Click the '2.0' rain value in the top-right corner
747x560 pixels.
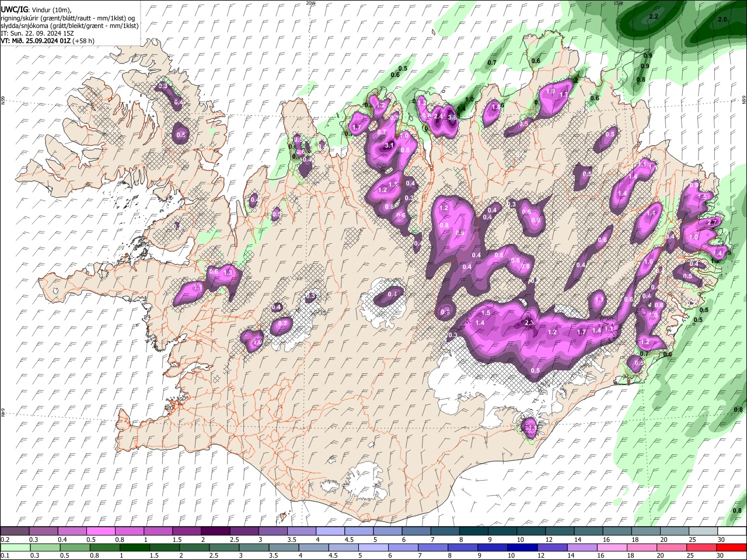(722, 19)
